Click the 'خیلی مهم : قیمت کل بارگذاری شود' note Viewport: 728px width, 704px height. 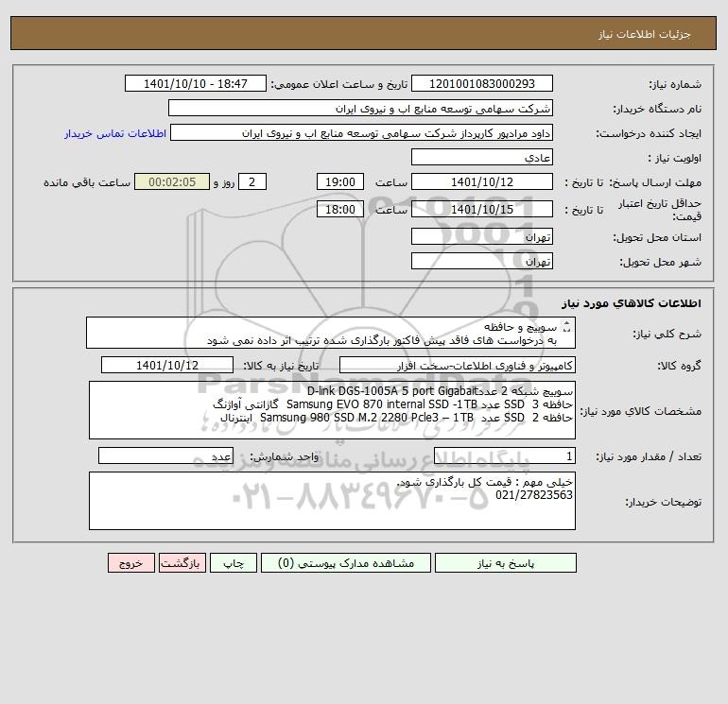485,483
